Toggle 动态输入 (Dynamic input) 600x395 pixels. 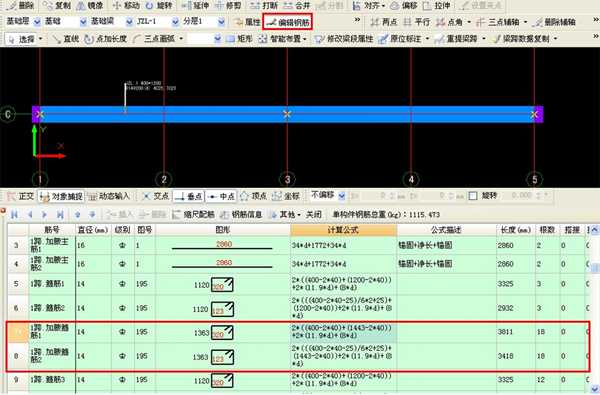click(x=109, y=196)
